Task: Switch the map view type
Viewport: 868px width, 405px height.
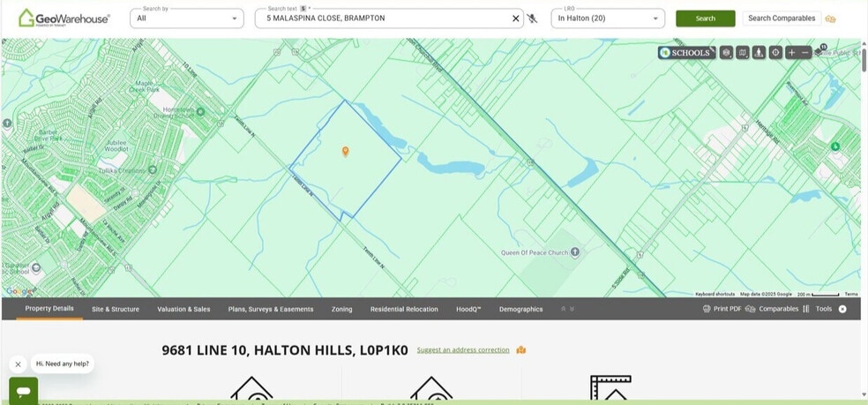Action: [743, 53]
